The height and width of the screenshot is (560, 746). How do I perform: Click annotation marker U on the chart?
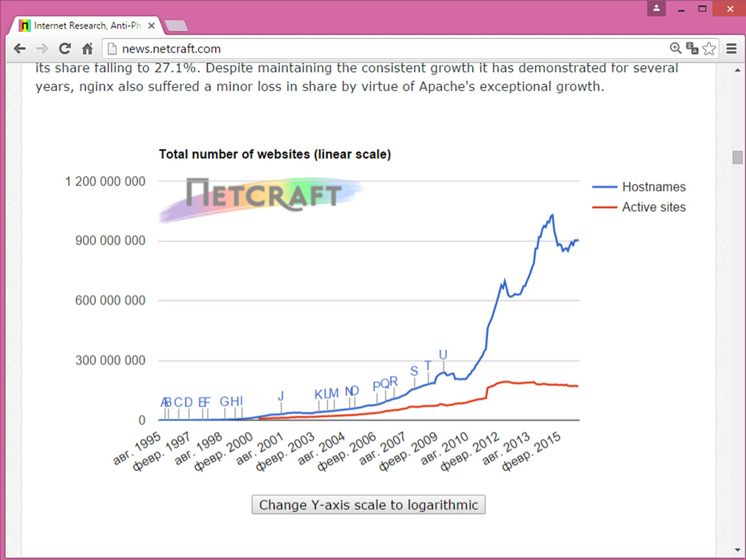[x=443, y=355]
